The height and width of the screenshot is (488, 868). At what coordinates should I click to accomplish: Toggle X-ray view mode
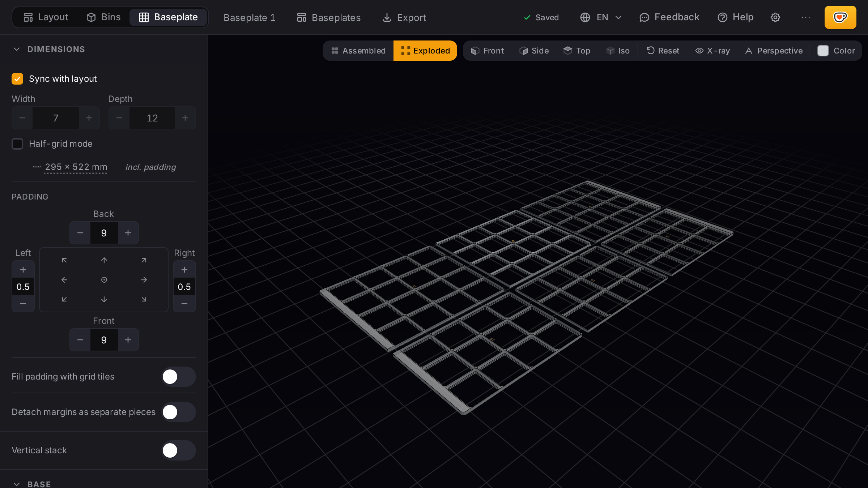click(712, 51)
